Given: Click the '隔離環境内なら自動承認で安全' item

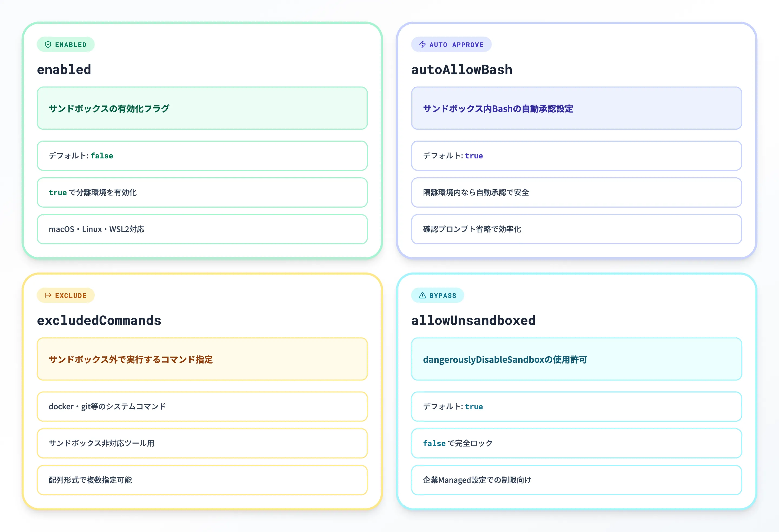Looking at the screenshot, I should pyautogui.click(x=576, y=192).
